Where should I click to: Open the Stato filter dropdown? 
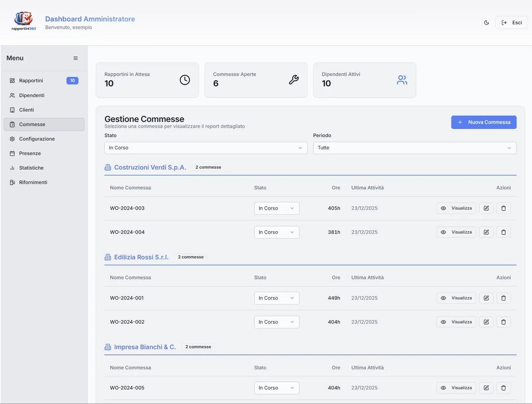[x=206, y=148]
